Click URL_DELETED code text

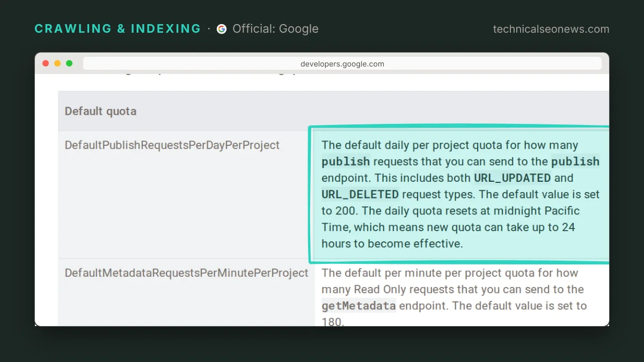(361, 194)
